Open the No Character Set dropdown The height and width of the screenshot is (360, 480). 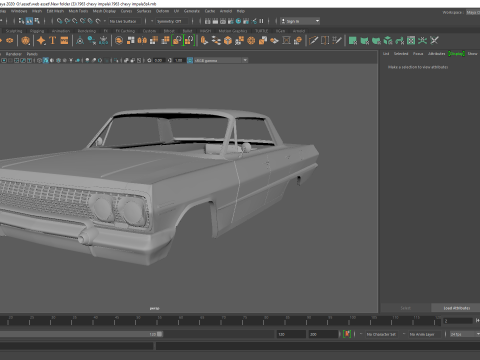[x=382, y=334]
